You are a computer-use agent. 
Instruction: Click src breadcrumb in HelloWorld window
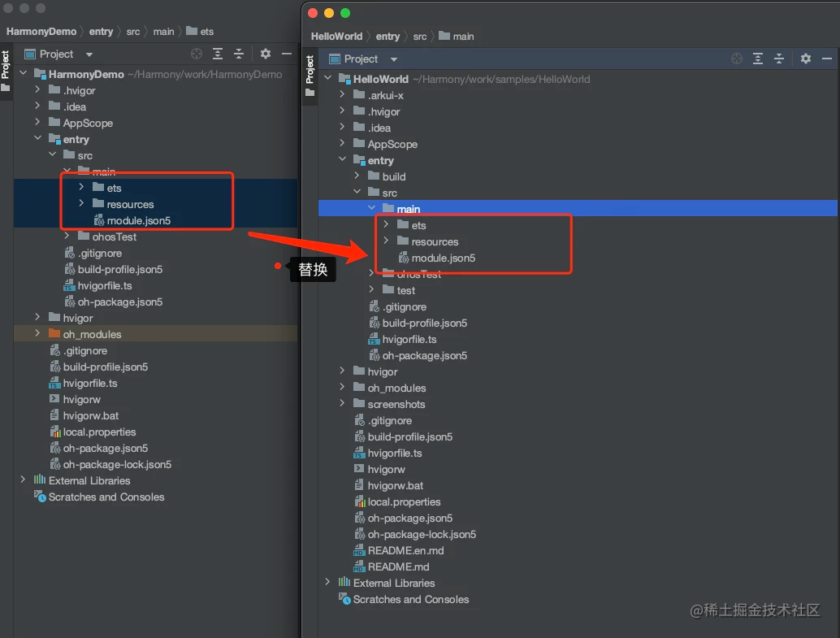420,37
